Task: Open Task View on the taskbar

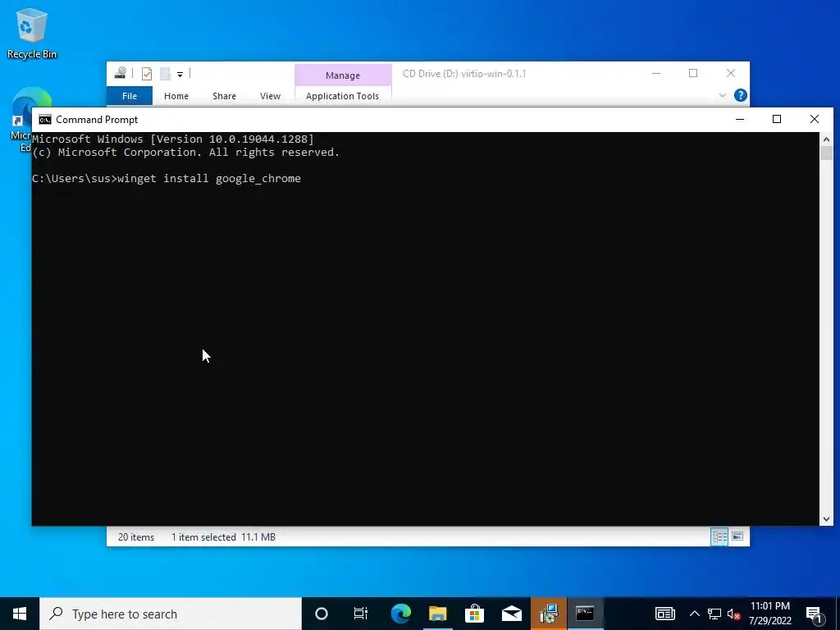Action: tap(361, 614)
